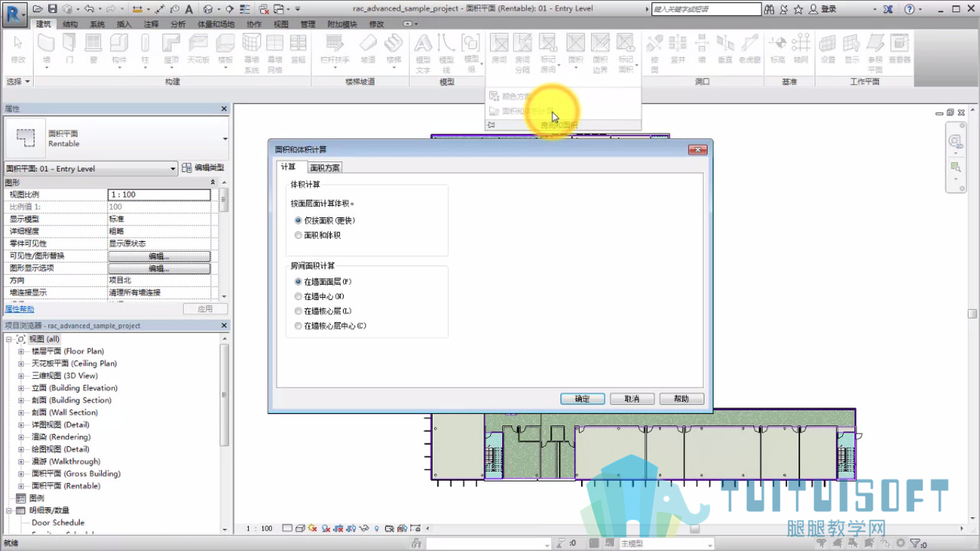Click the OK button in dialog
The image size is (980, 551).
click(583, 399)
